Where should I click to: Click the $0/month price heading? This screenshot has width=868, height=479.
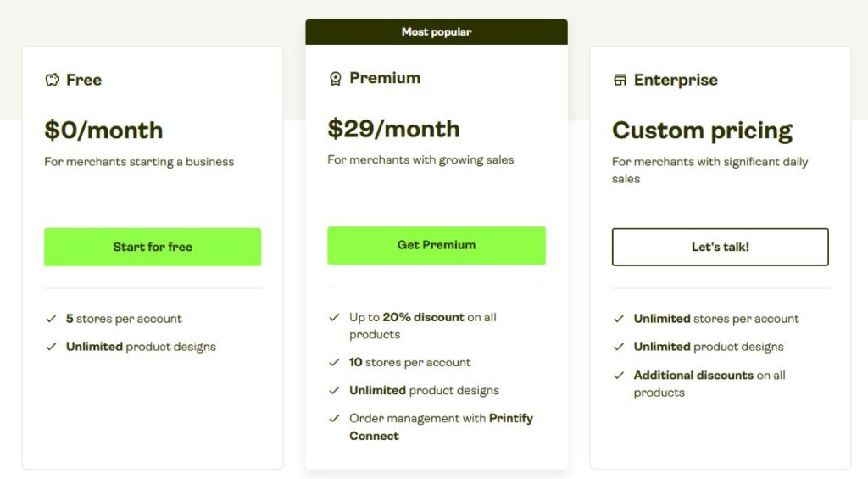click(103, 131)
